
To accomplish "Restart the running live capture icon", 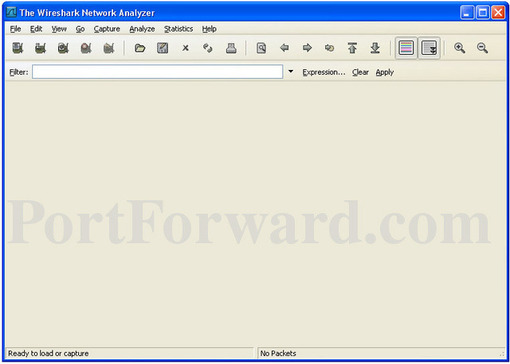I will [x=109, y=48].
